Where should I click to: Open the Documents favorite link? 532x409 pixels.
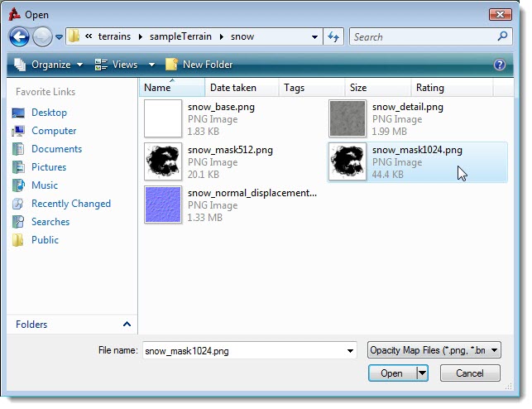click(x=56, y=149)
